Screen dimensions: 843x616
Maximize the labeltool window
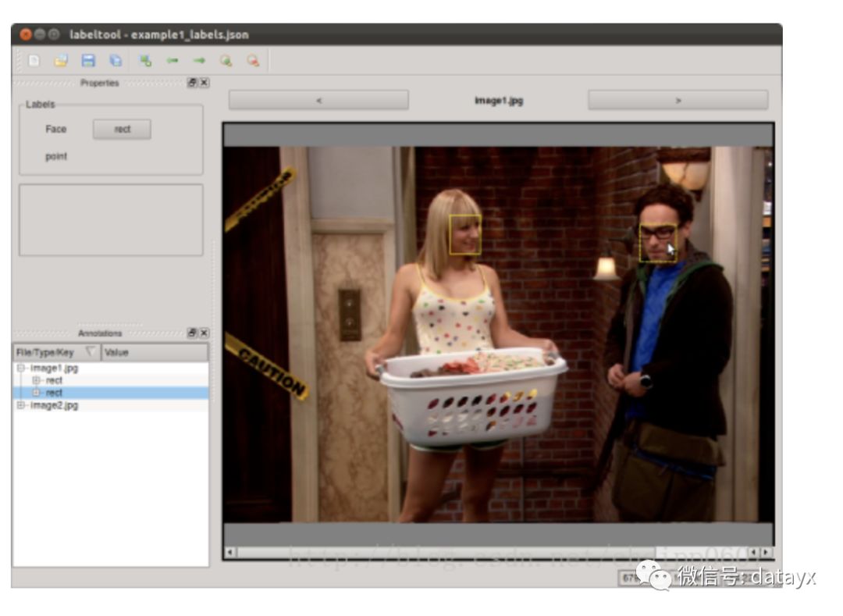[54, 34]
